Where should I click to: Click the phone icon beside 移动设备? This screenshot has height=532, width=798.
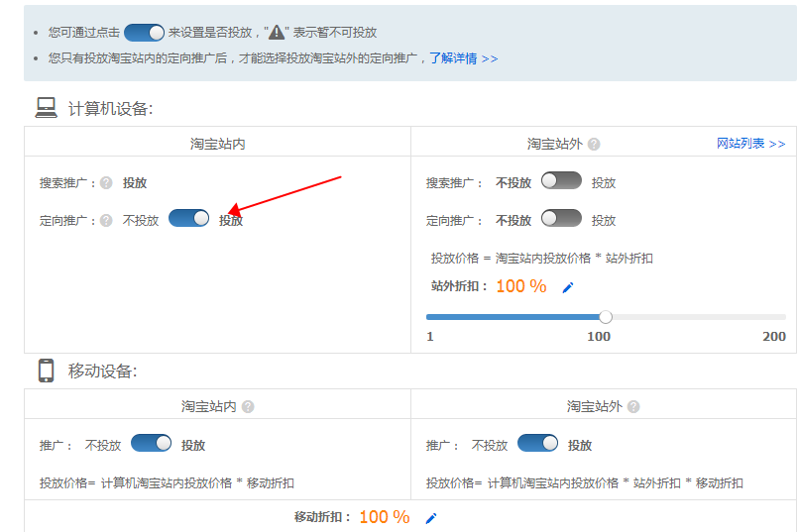[x=46, y=371]
